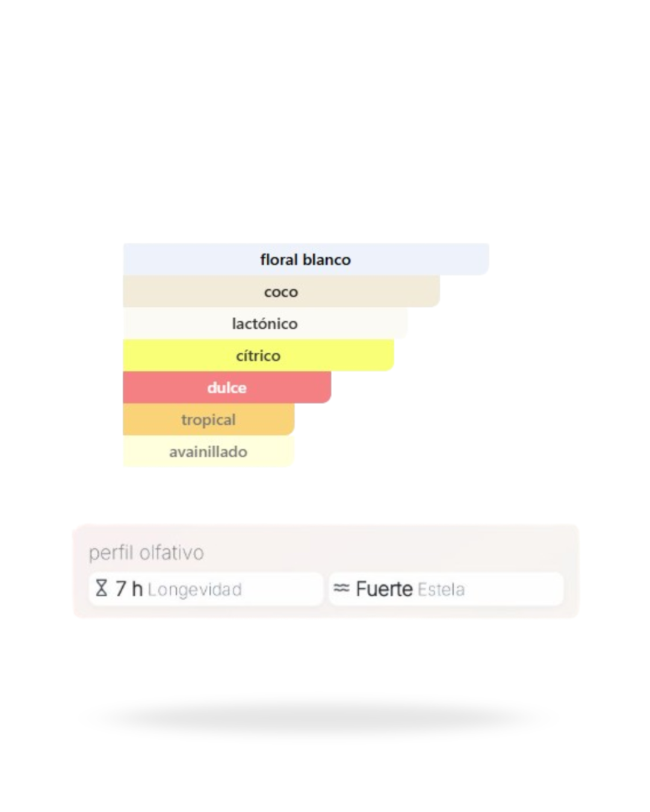Choose the yellow cítrico accord bar
This screenshot has width=650, height=812.
coord(258,355)
